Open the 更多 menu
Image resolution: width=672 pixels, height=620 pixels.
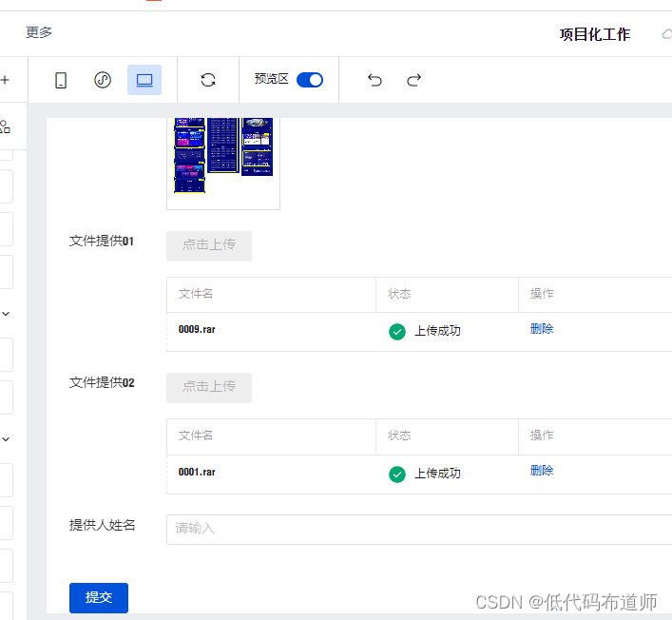click(39, 32)
